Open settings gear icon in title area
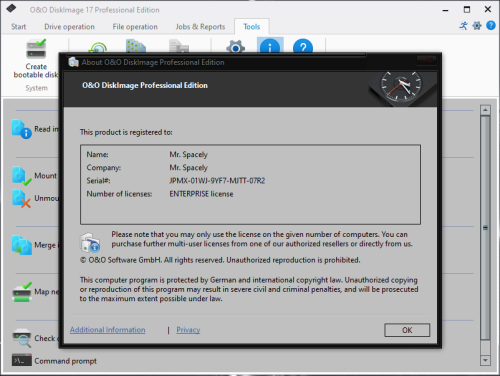This screenshot has height=376, width=500. pyautogui.click(x=477, y=26)
